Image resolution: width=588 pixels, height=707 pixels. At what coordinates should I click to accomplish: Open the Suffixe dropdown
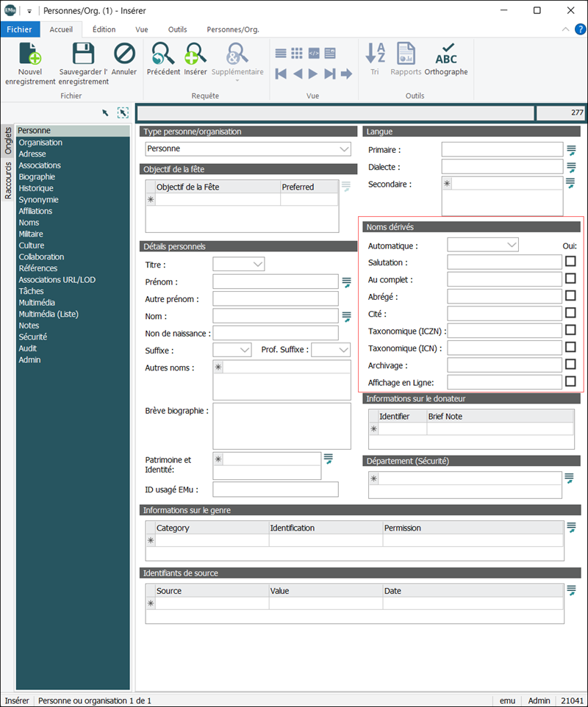tap(245, 350)
